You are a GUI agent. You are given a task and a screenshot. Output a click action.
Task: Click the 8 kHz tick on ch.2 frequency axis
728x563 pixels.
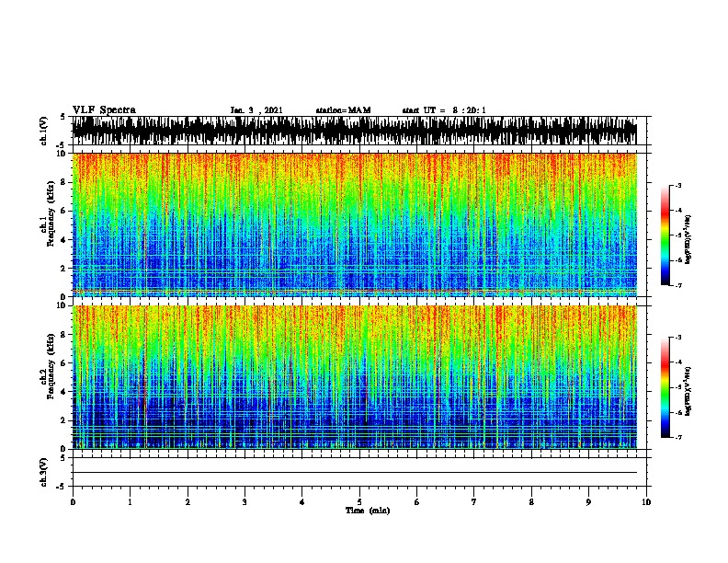tap(63, 335)
